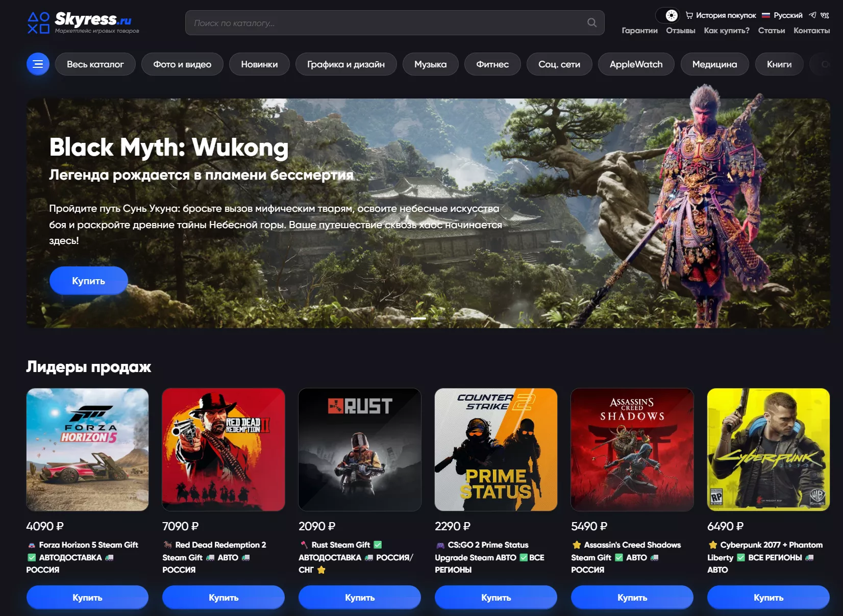Focus the catalog search field
The width and height of the screenshot is (843, 616).
coord(394,23)
